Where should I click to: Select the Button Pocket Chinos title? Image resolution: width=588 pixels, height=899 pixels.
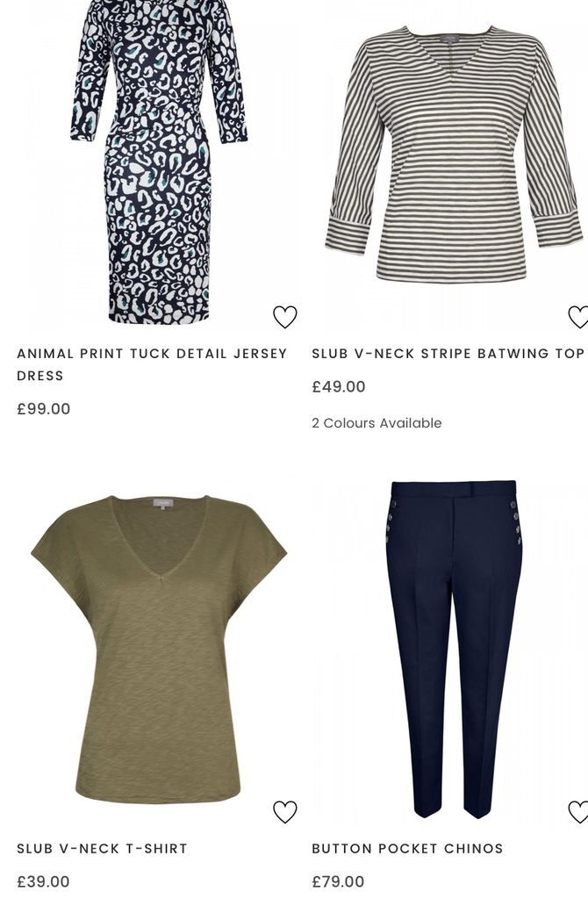tap(407, 849)
